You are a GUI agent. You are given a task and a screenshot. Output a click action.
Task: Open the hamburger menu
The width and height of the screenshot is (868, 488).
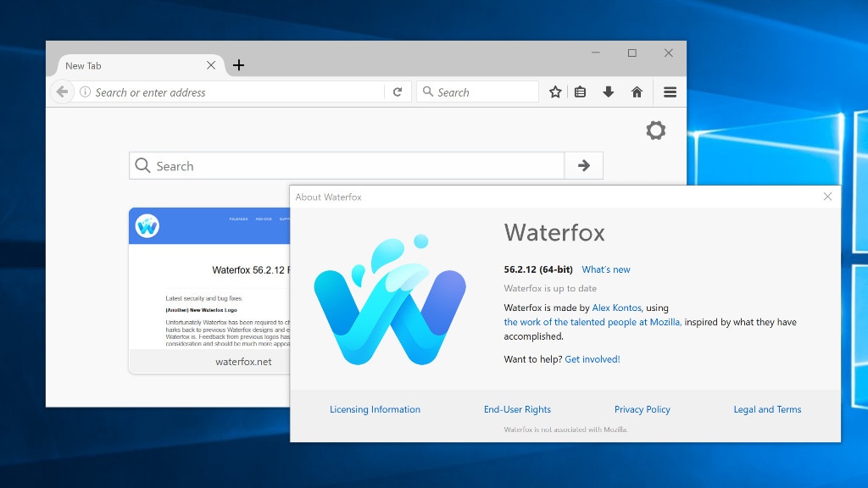670,91
